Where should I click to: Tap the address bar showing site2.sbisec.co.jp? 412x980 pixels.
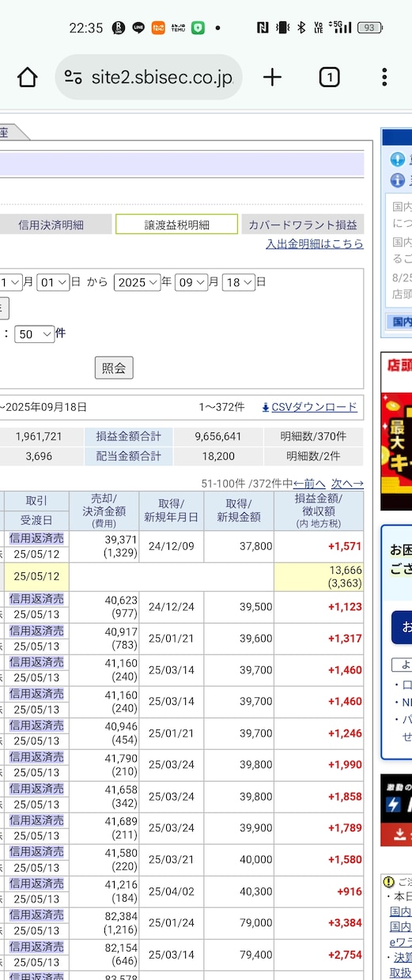pyautogui.click(x=149, y=77)
